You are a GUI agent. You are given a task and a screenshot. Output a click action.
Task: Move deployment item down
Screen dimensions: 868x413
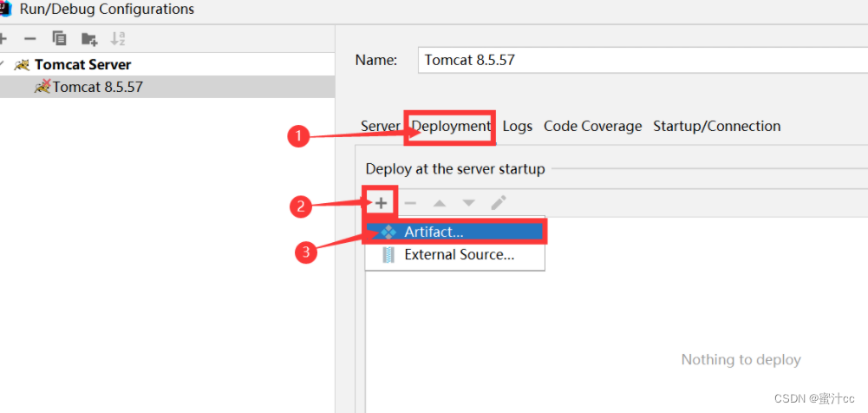[x=469, y=203]
